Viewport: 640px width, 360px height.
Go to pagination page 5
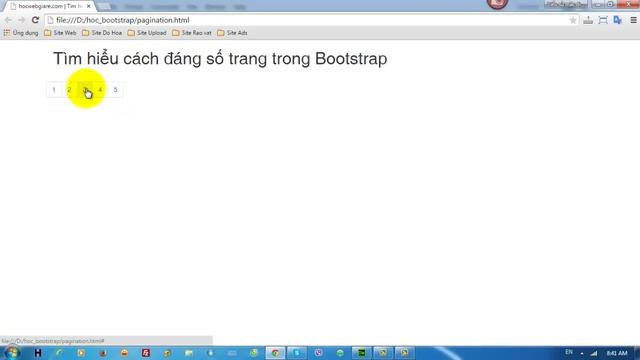pos(116,90)
